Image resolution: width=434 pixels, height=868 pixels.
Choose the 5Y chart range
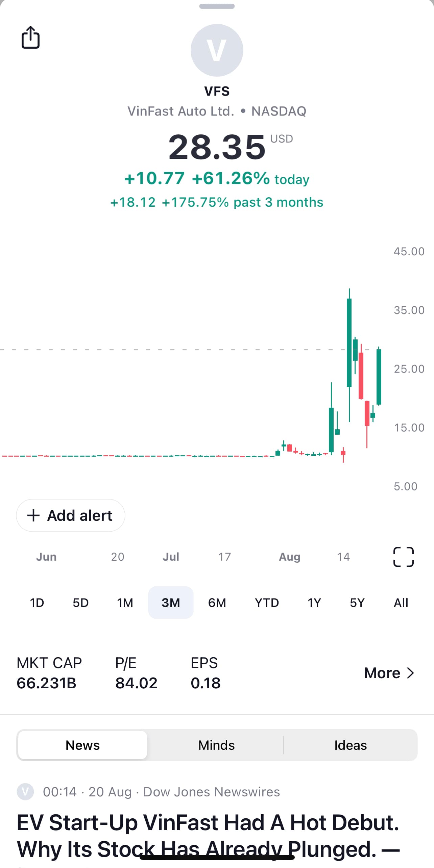pos(357,603)
